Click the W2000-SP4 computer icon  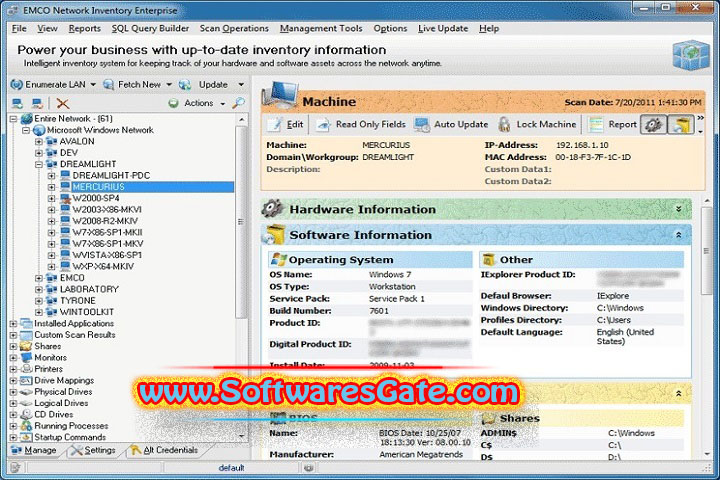pos(65,198)
